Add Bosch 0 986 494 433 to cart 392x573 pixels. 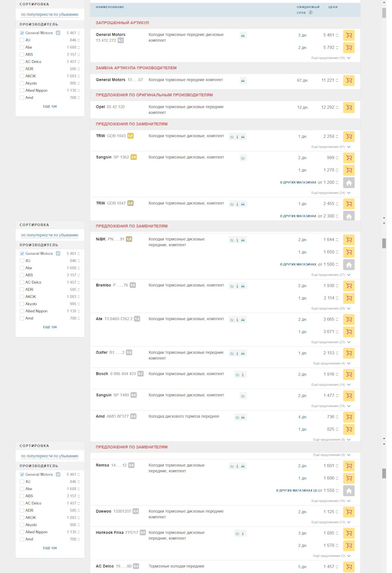tap(349, 374)
